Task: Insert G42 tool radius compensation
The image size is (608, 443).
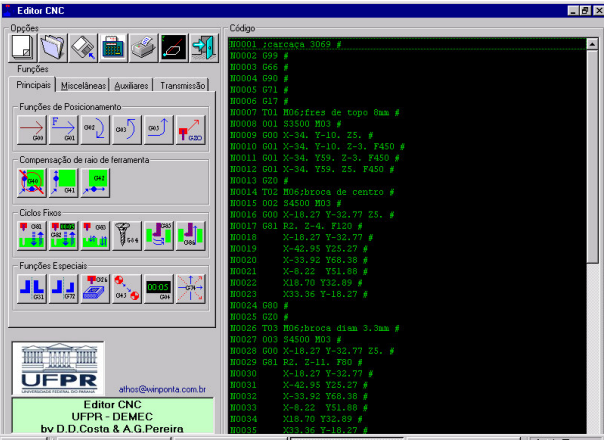Action: tap(95, 183)
